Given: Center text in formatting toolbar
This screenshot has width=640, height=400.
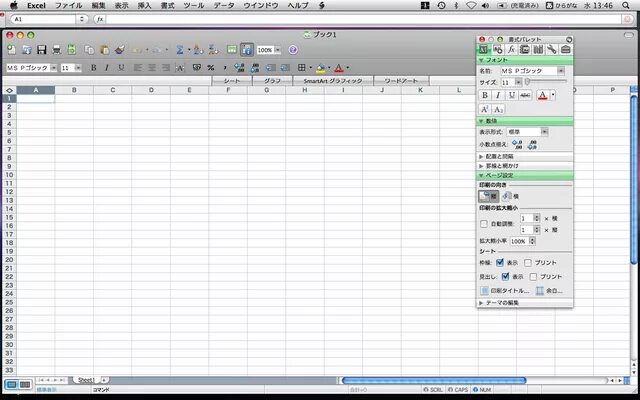Looking at the screenshot, I should click(x=152, y=68).
